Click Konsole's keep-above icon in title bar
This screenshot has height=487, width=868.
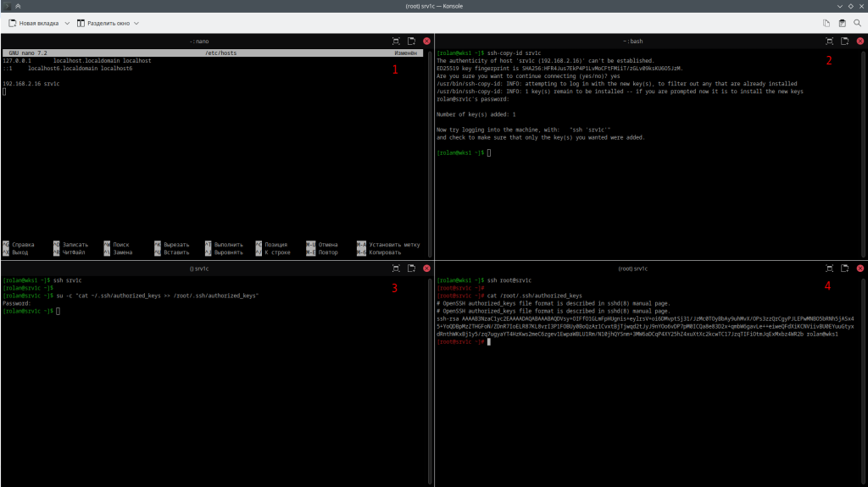click(x=18, y=6)
